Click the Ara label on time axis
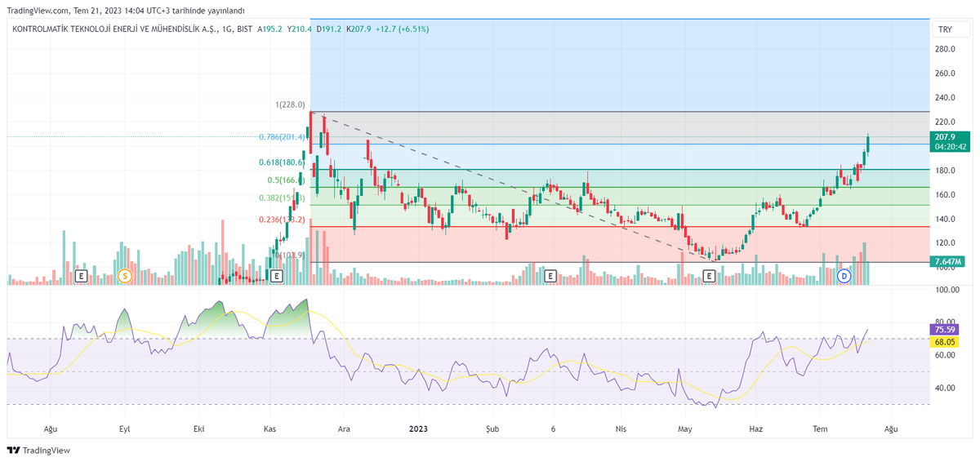The image size is (980, 462). pyautogui.click(x=345, y=428)
